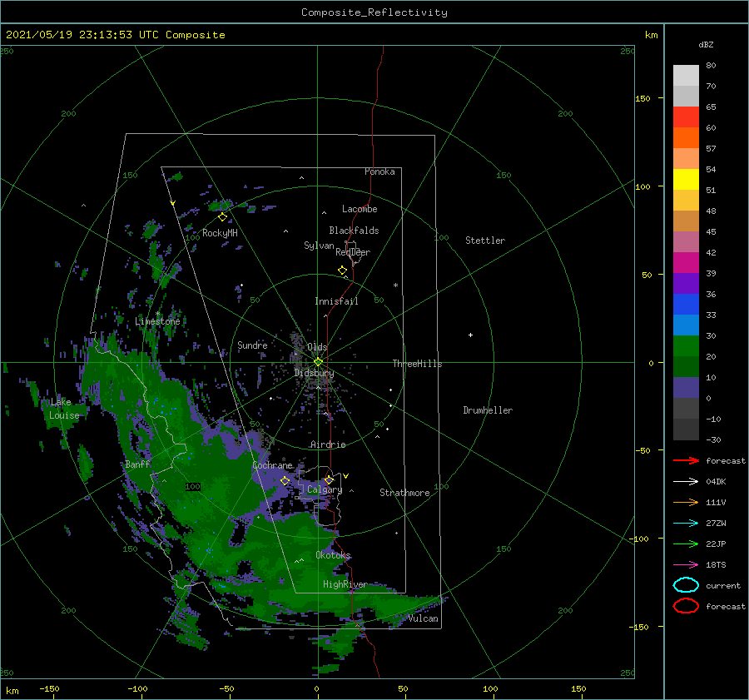Image resolution: width=749 pixels, height=700 pixels.
Task: Click the red forecast ellipse icon
Action: point(686,606)
